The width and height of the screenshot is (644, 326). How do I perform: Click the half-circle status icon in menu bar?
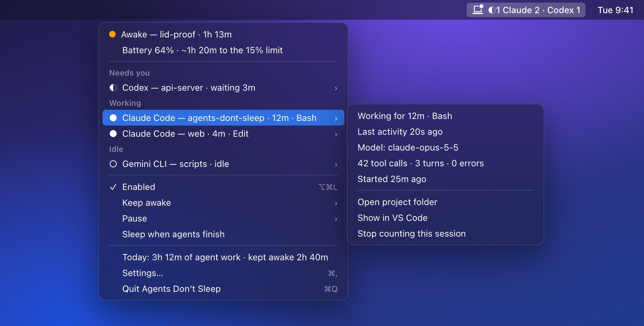(x=492, y=10)
